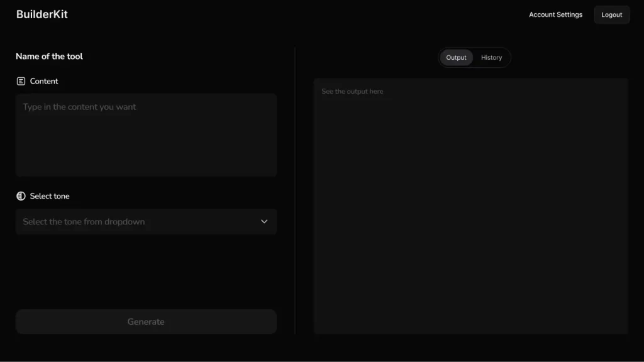The height and width of the screenshot is (362, 644).
Task: Select the Output tab
Action: (x=456, y=57)
